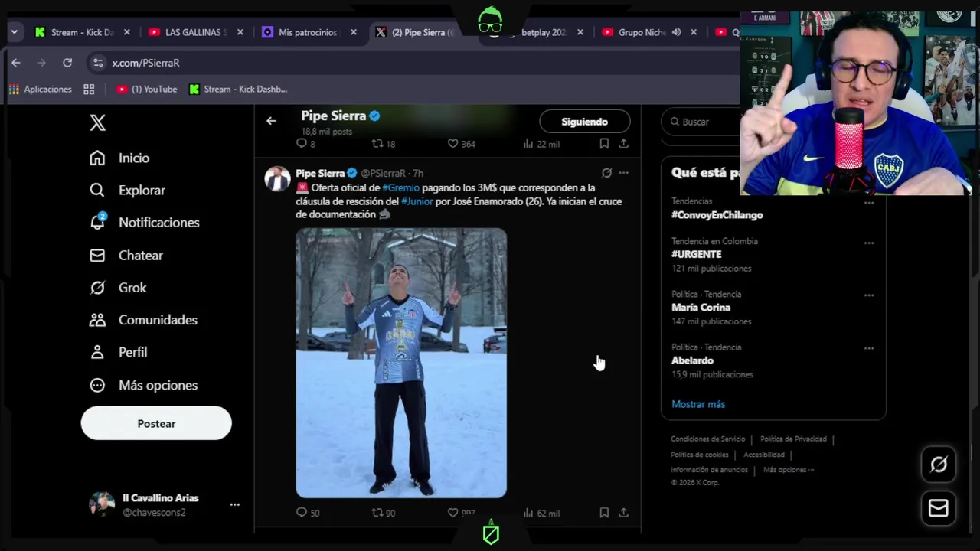Open Política de cookies link
Image resolution: width=980 pixels, height=551 pixels.
pos(699,455)
